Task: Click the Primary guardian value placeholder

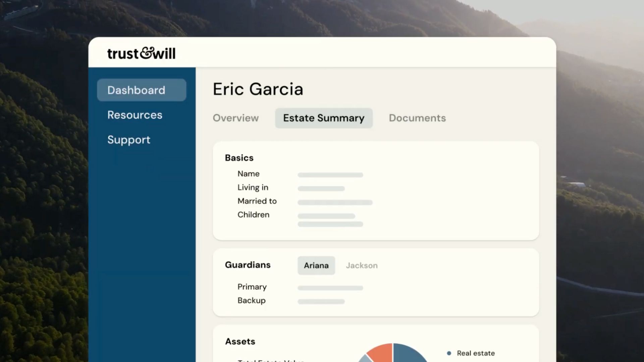Action: [330, 288]
